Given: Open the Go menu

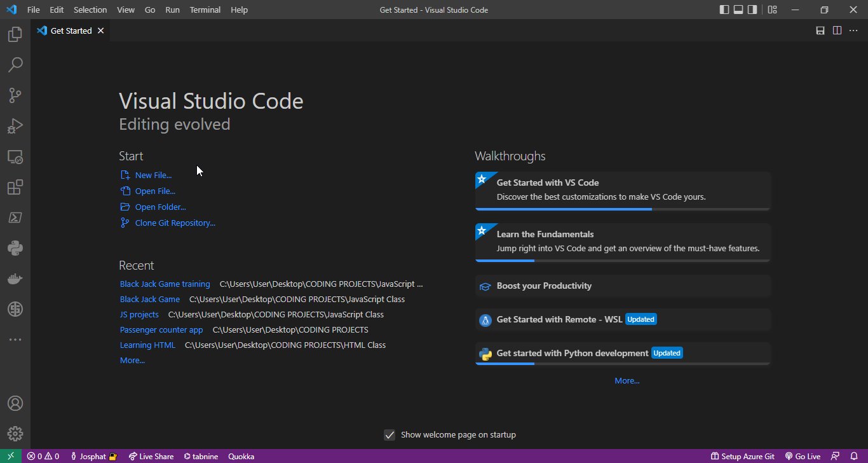Looking at the screenshot, I should pos(150,10).
